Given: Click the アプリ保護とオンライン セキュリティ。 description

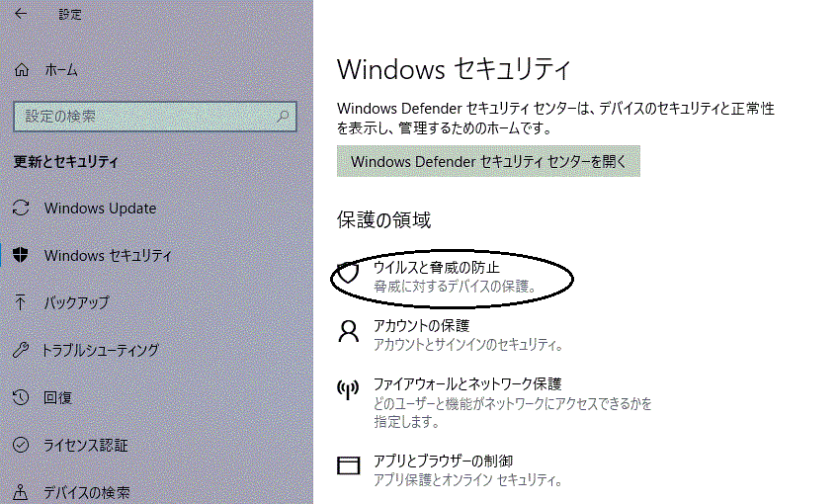Looking at the screenshot, I should (468, 480).
